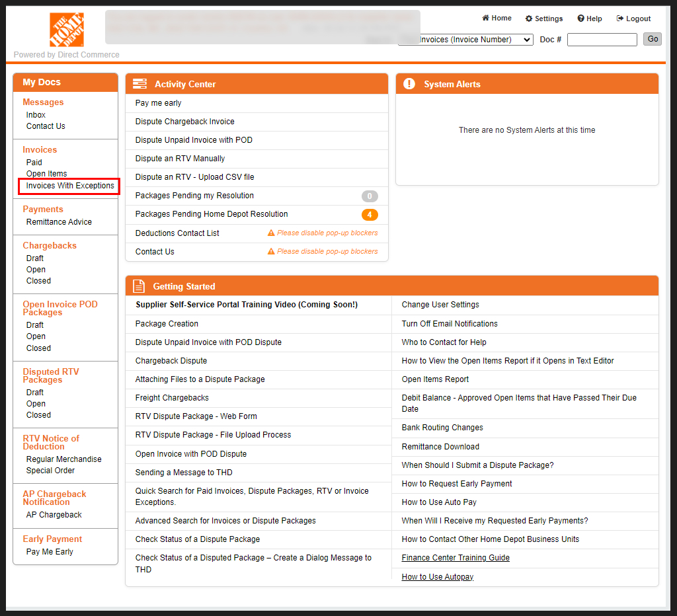Click the gray zero badge on Packages Pending my Resolution
This screenshot has width=677, height=616.
point(370,196)
